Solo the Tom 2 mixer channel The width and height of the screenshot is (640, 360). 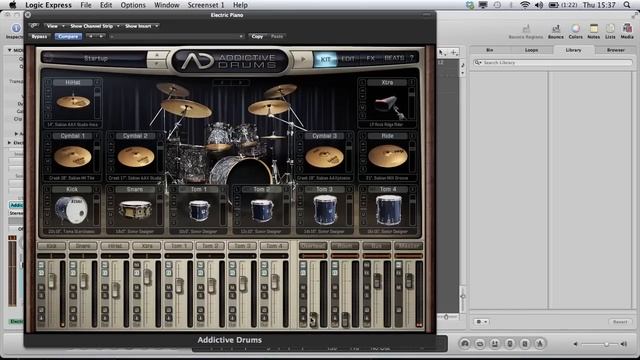click(x=200, y=296)
